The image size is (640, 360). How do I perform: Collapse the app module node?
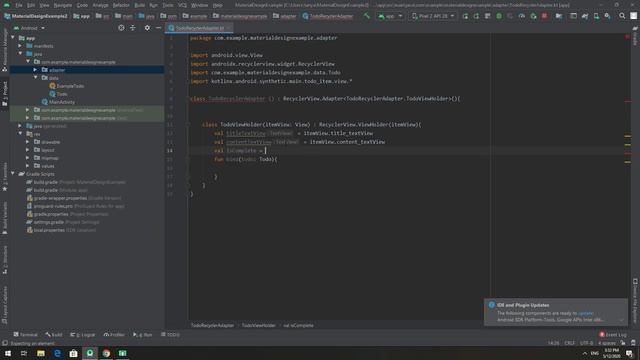point(13,38)
